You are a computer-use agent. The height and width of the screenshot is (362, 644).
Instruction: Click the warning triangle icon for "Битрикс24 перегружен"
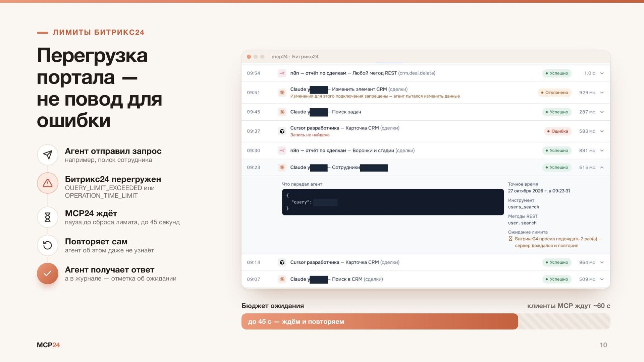(48, 183)
